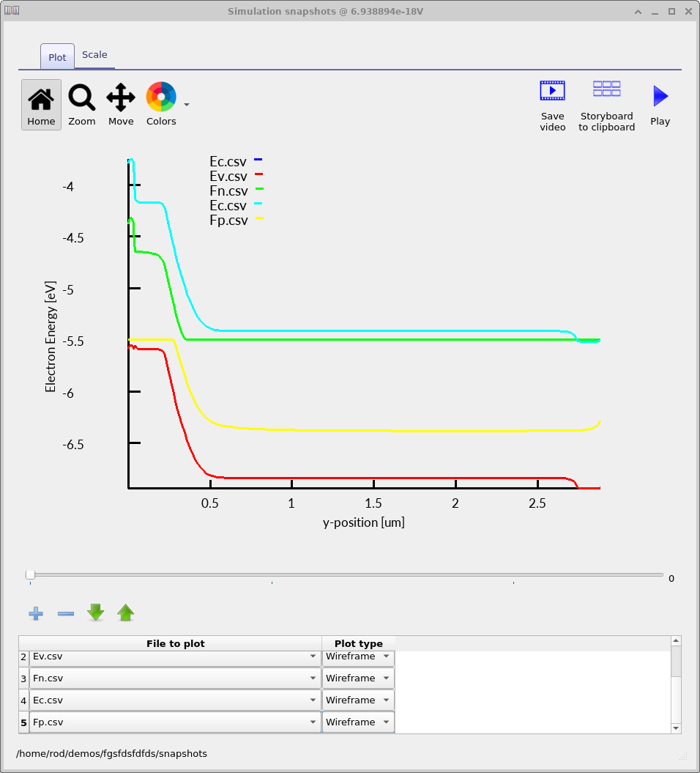Switch to the Scale tab

coord(94,55)
